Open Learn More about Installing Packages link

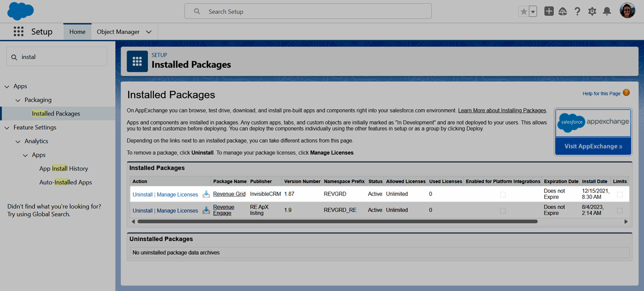click(502, 111)
